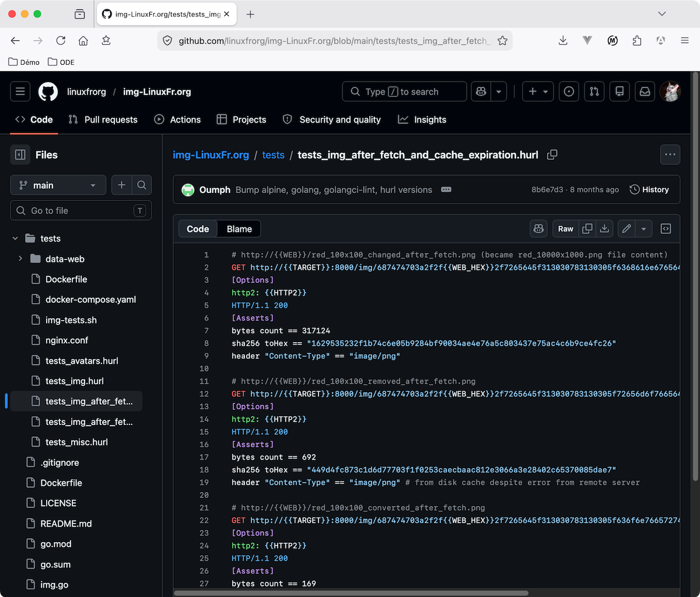Edit this file with the pencil icon
700x597 pixels.
[x=625, y=229]
